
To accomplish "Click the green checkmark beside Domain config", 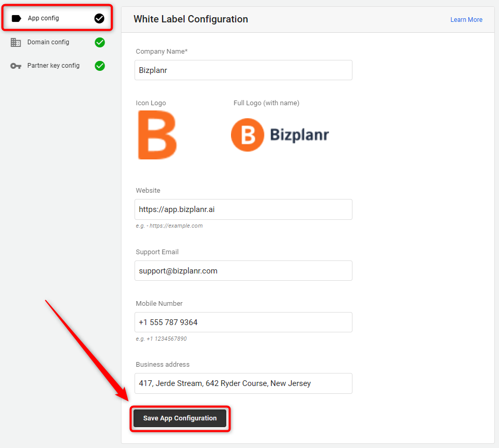I will (100, 42).
